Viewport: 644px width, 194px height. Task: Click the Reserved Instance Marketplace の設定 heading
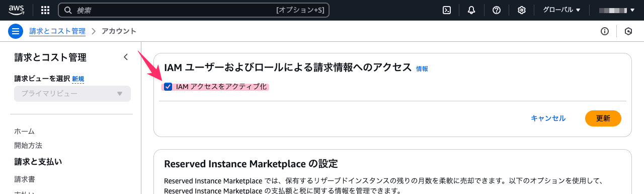pyautogui.click(x=251, y=164)
